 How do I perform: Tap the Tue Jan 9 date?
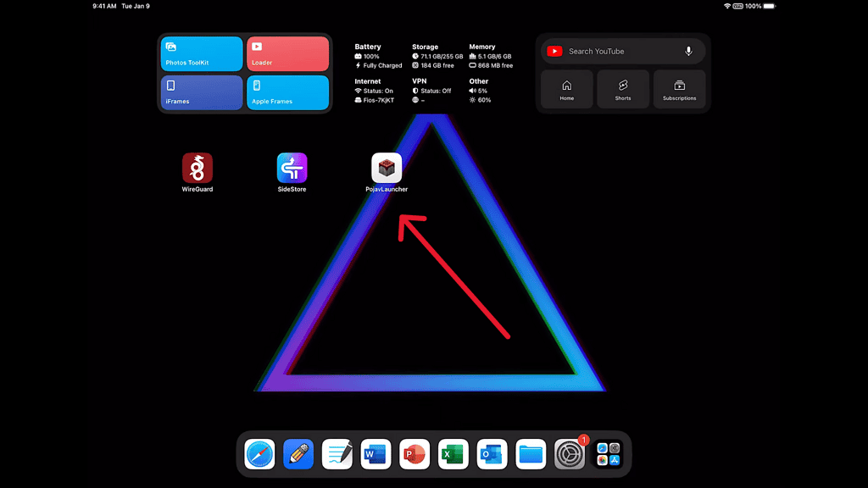pyautogui.click(x=136, y=6)
